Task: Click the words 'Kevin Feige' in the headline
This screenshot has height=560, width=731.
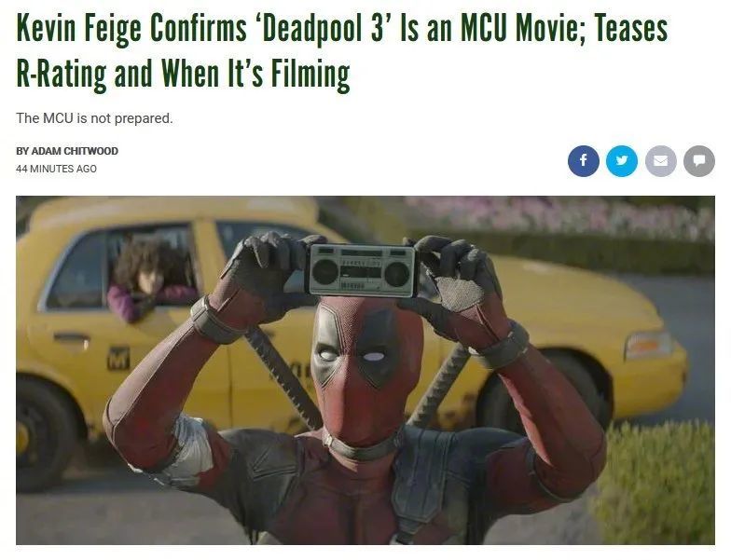Action: [78, 29]
